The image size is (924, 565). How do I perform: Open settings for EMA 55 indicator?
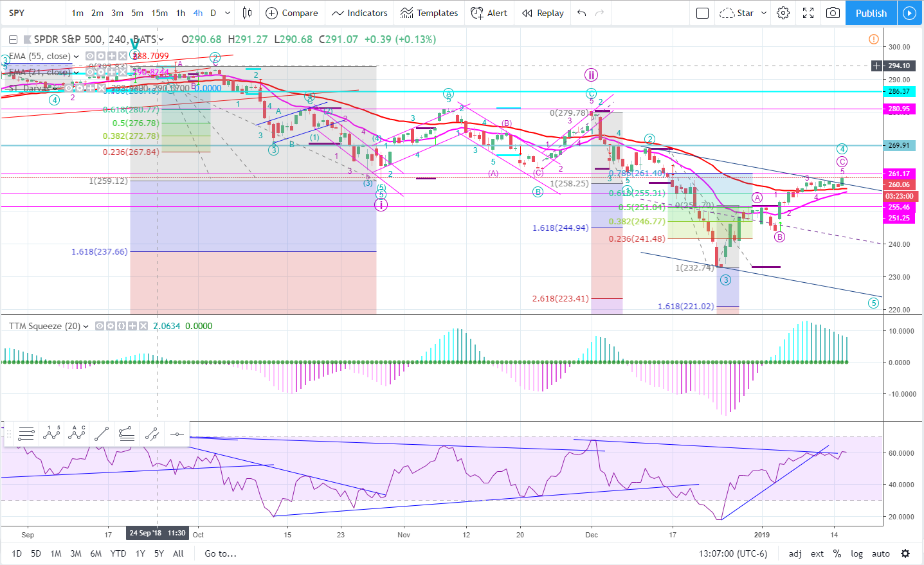[x=101, y=56]
